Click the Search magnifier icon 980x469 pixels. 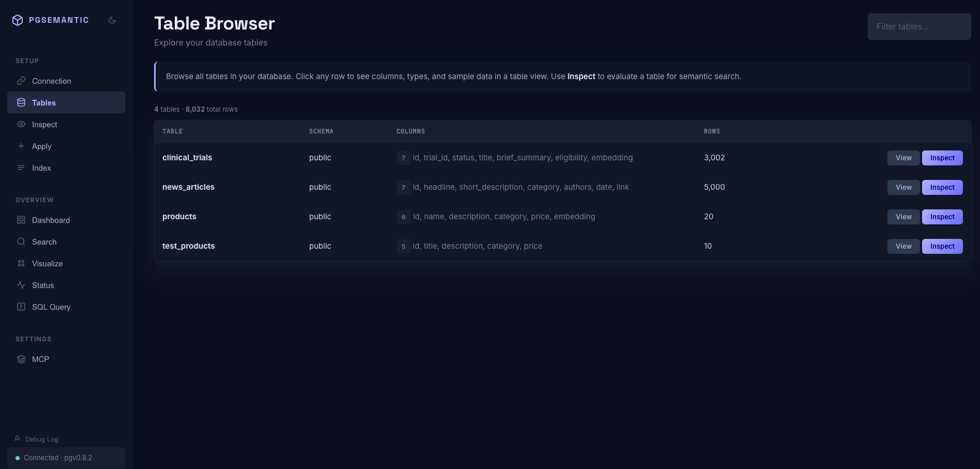21,241
